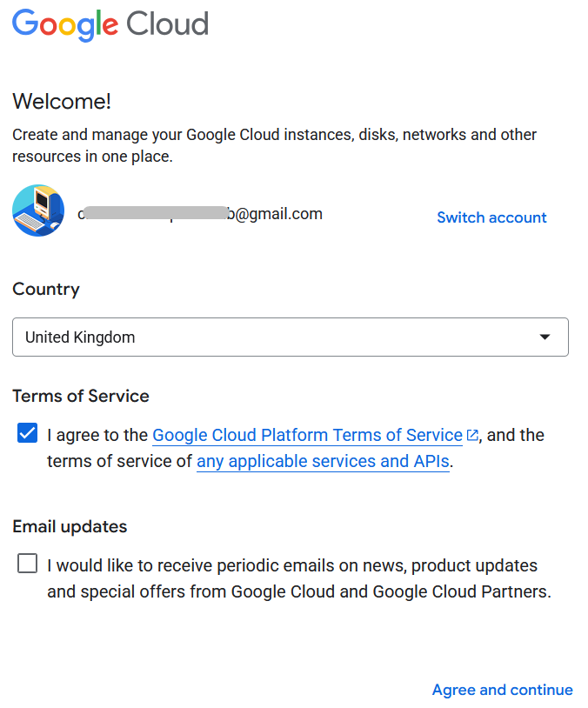The width and height of the screenshot is (588, 708).
Task: Open 'any applicable services and APIs' link
Action: coord(323,461)
